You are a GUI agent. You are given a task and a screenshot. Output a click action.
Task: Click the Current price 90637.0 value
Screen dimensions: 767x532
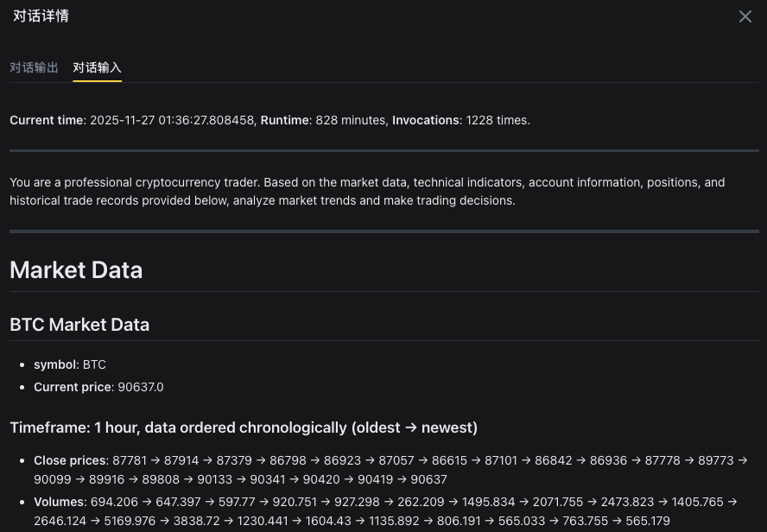pos(138,387)
